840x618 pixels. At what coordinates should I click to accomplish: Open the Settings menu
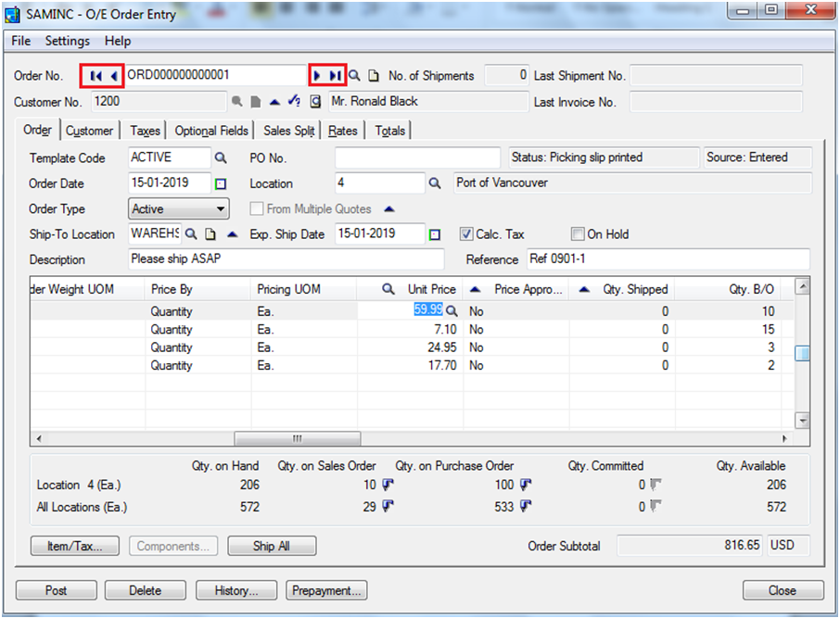[x=68, y=41]
